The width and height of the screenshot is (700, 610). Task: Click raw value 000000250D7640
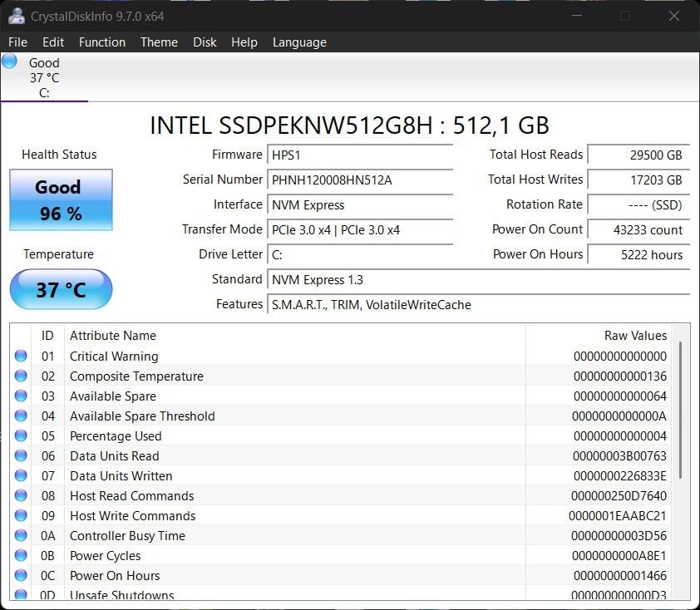619,496
